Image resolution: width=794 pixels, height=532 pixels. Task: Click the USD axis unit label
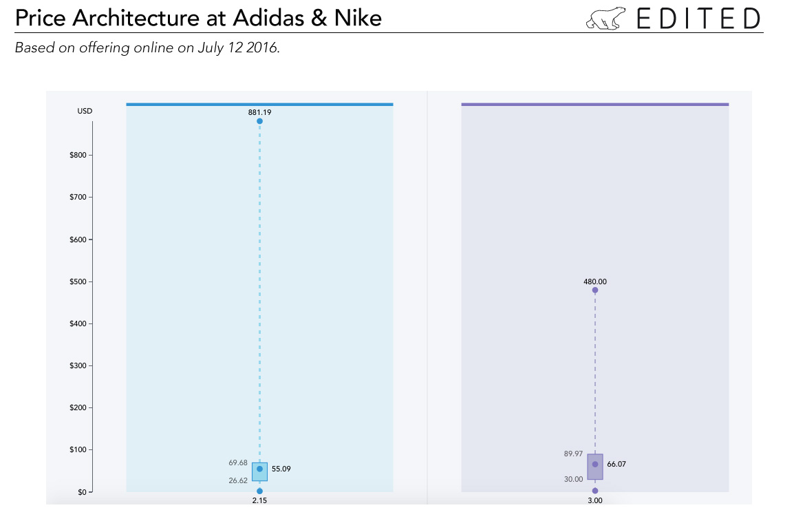[x=85, y=111]
